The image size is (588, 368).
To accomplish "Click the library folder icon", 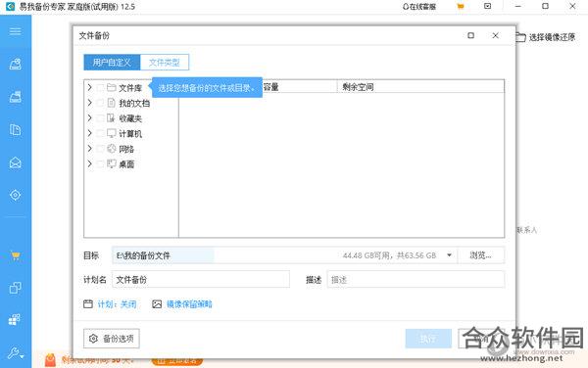I will 112,88.
